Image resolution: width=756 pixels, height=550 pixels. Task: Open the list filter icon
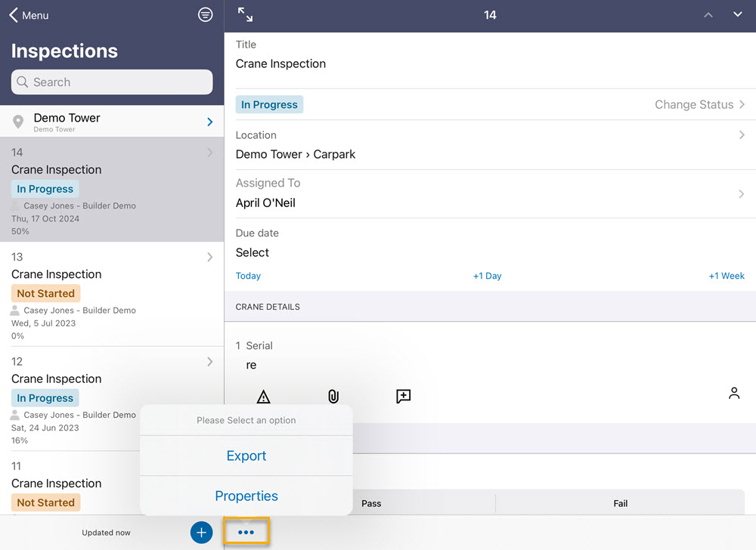pyautogui.click(x=206, y=15)
